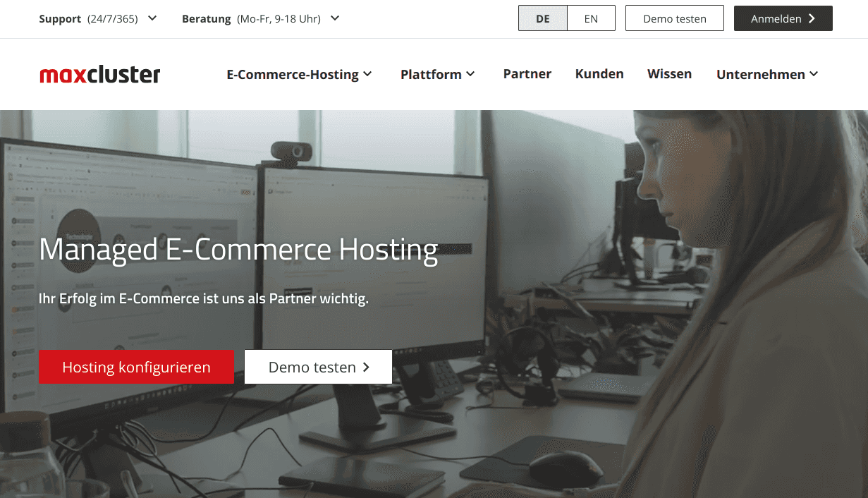Screen dimensions: 868x498
Task: Open the Support (24/7/365) dropdown
Action: (98, 19)
